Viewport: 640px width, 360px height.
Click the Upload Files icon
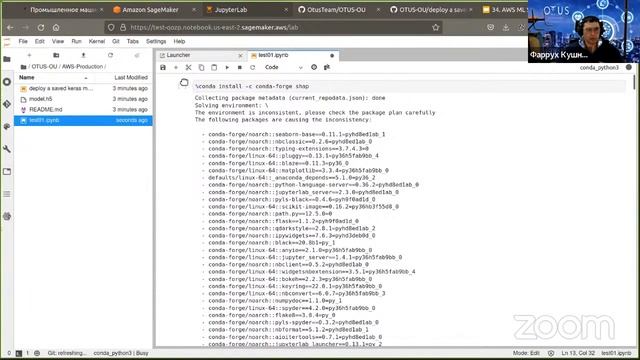[x=83, y=55]
